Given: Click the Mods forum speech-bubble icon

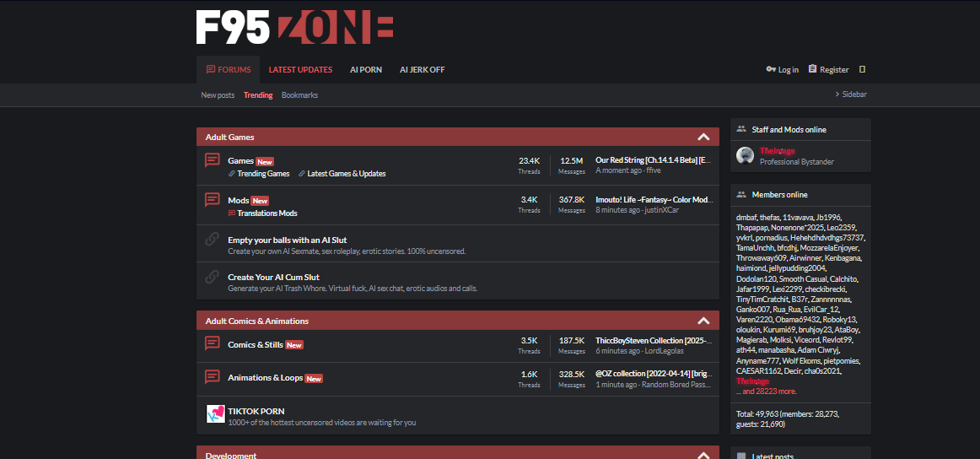Looking at the screenshot, I should 213,200.
